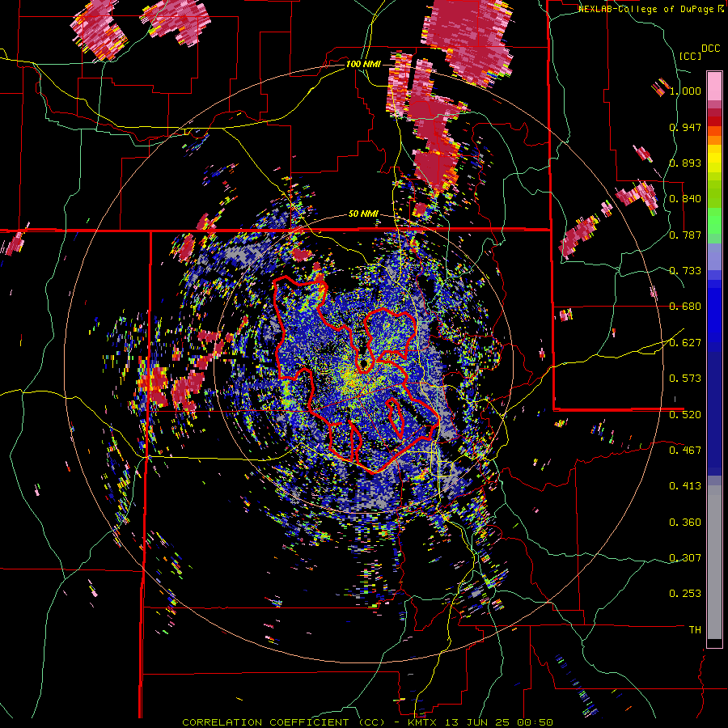The image size is (728, 728).
Task: Click the TH threshold legend label
Action: (695, 629)
